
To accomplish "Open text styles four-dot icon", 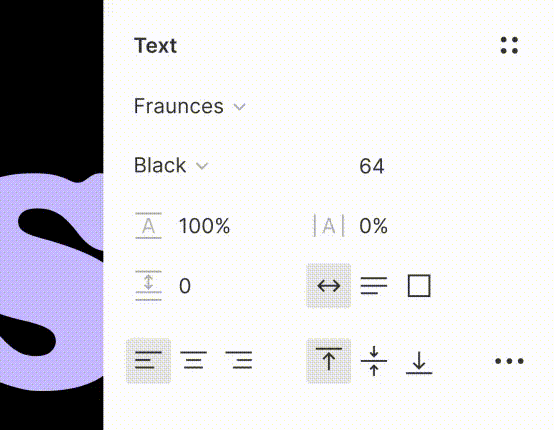I will click(509, 46).
